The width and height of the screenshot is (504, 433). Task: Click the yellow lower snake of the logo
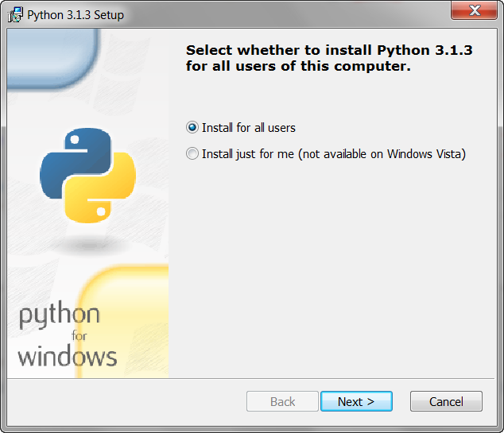107,193
